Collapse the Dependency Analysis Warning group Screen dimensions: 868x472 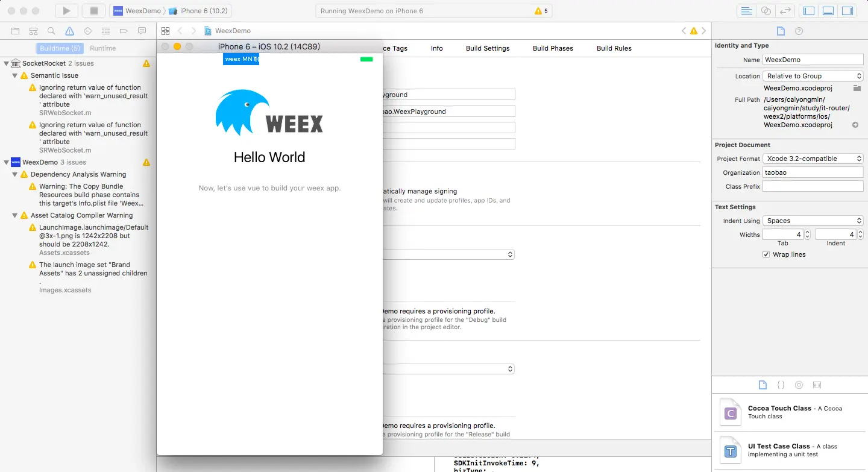15,174
